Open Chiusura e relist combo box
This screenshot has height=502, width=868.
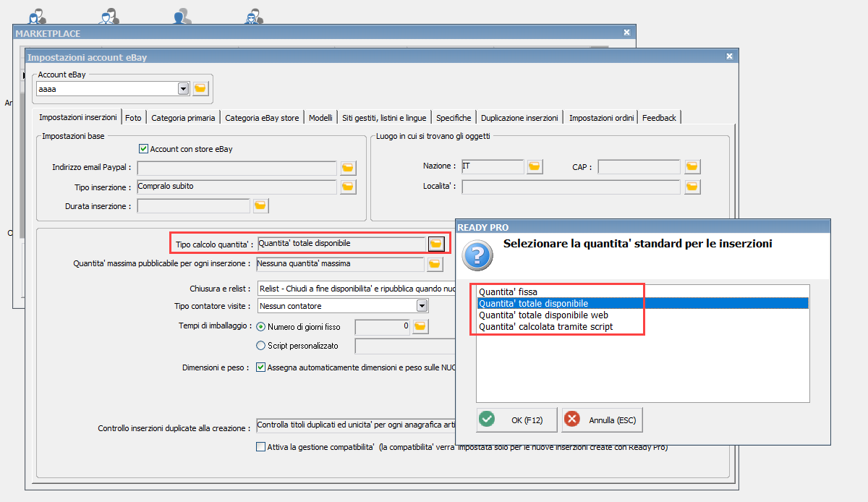(356, 289)
